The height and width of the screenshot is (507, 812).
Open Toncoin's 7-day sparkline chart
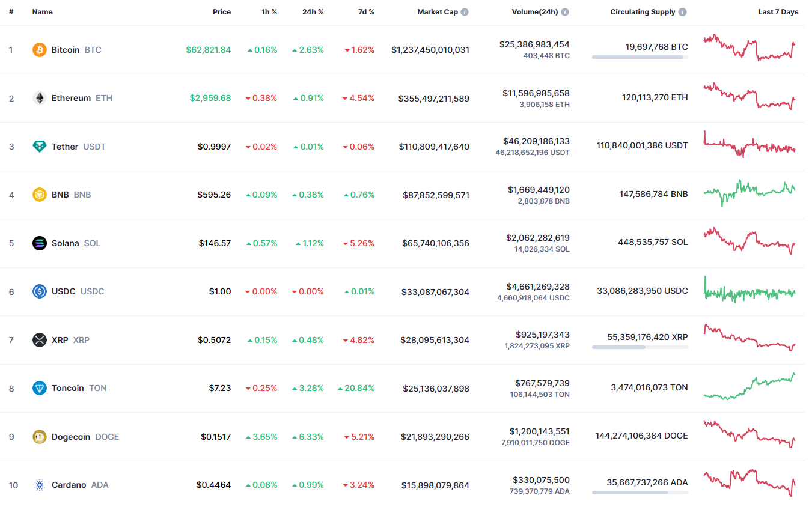tap(749, 387)
